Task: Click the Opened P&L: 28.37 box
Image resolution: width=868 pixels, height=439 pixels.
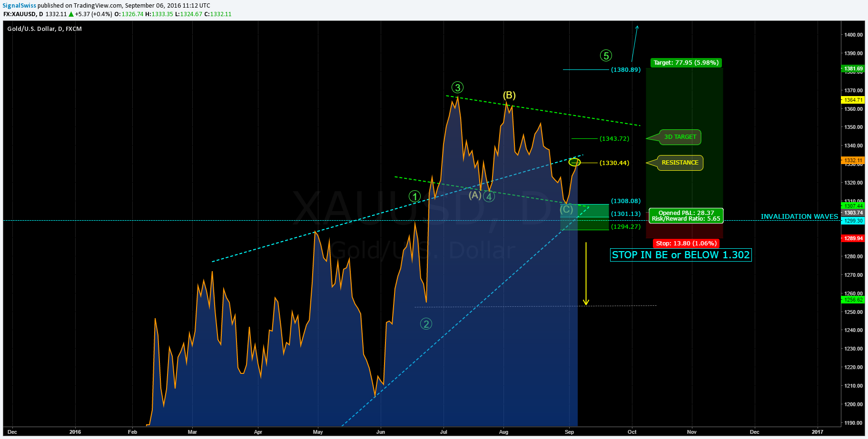Action: (x=686, y=216)
